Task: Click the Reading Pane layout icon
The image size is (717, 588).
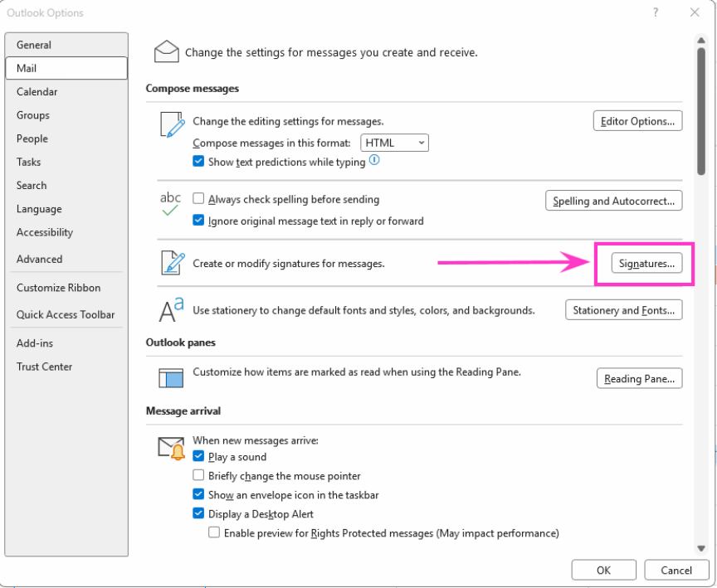Action: pyautogui.click(x=171, y=378)
